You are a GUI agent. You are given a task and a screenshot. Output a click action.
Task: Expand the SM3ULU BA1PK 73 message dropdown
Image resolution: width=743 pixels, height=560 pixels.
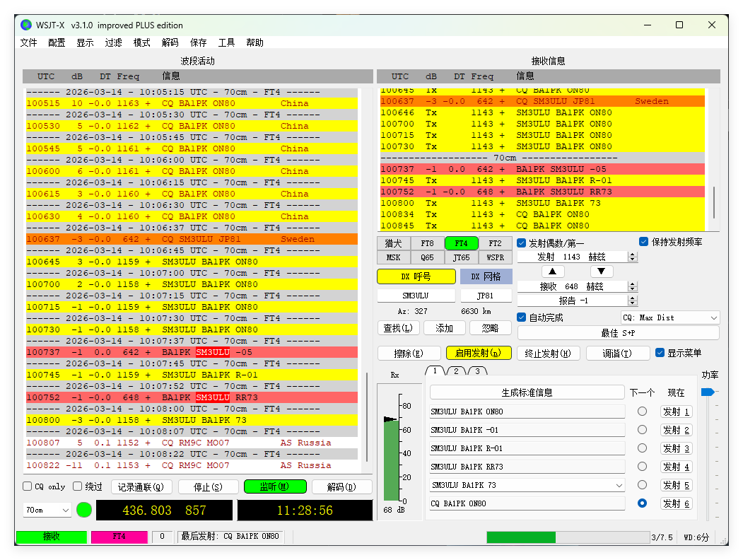point(619,485)
